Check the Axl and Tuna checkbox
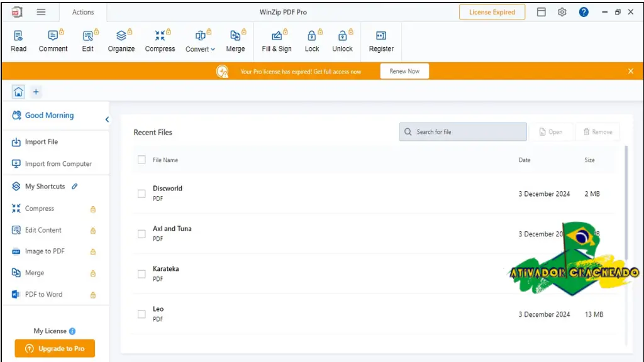The image size is (644, 362). click(x=142, y=234)
